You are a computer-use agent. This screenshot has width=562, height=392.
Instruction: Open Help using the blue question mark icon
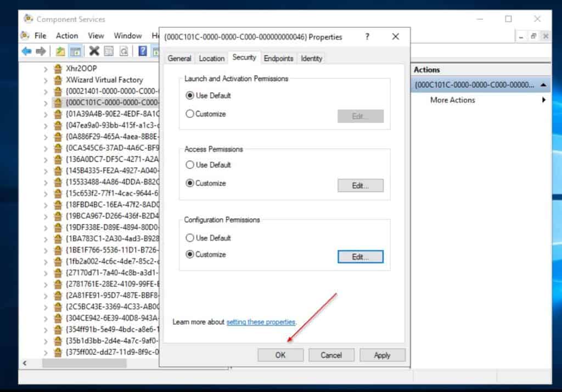(x=142, y=51)
